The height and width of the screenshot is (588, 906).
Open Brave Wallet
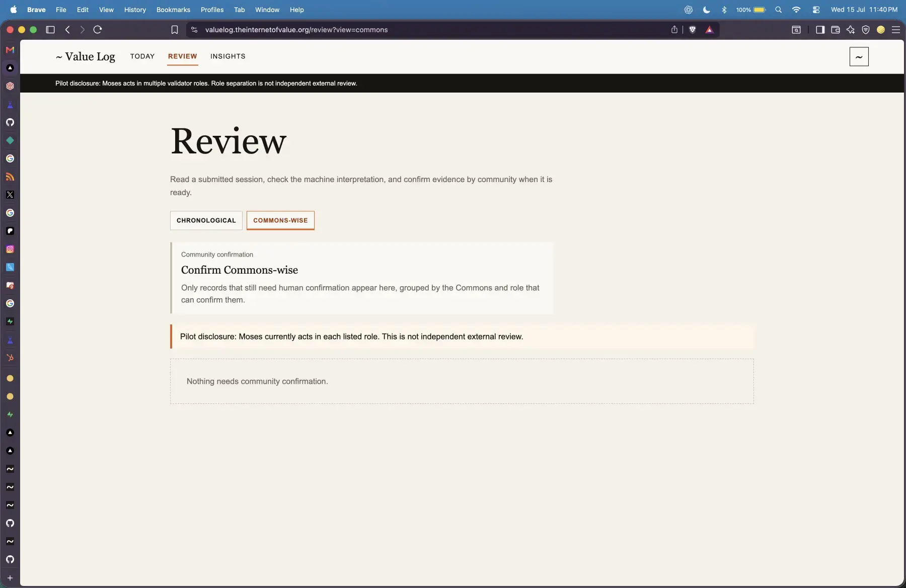pyautogui.click(x=836, y=30)
